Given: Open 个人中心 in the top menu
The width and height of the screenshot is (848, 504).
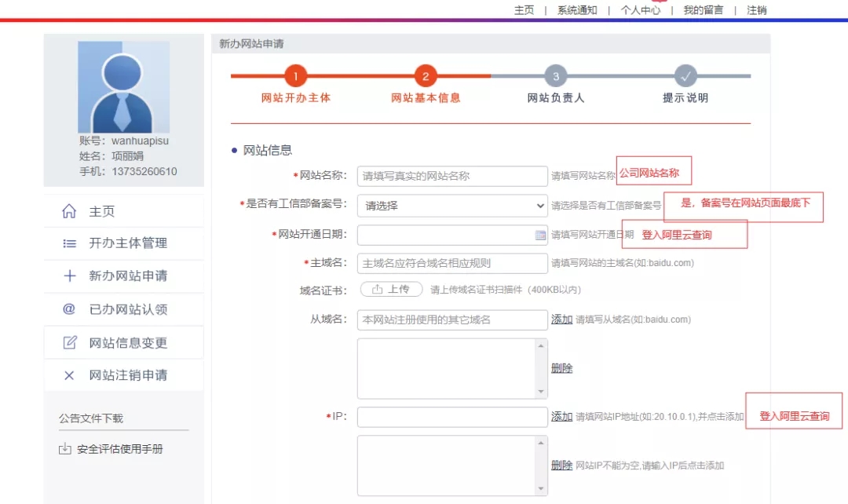Looking at the screenshot, I should (x=640, y=10).
